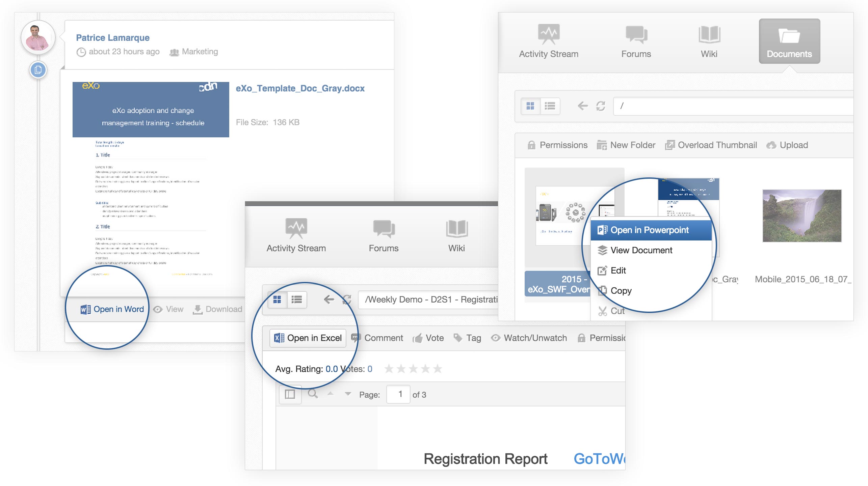
Task: Click the blue document activity-type icon
Action: (x=38, y=70)
